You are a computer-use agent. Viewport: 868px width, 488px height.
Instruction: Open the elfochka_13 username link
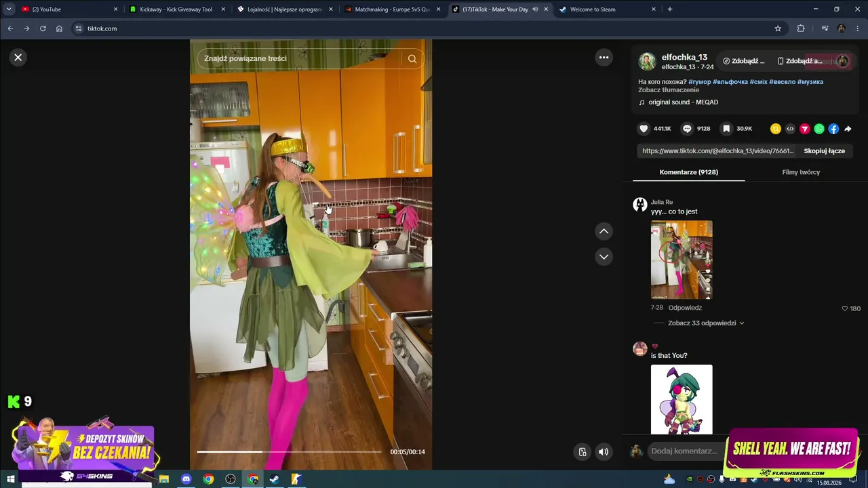point(684,58)
